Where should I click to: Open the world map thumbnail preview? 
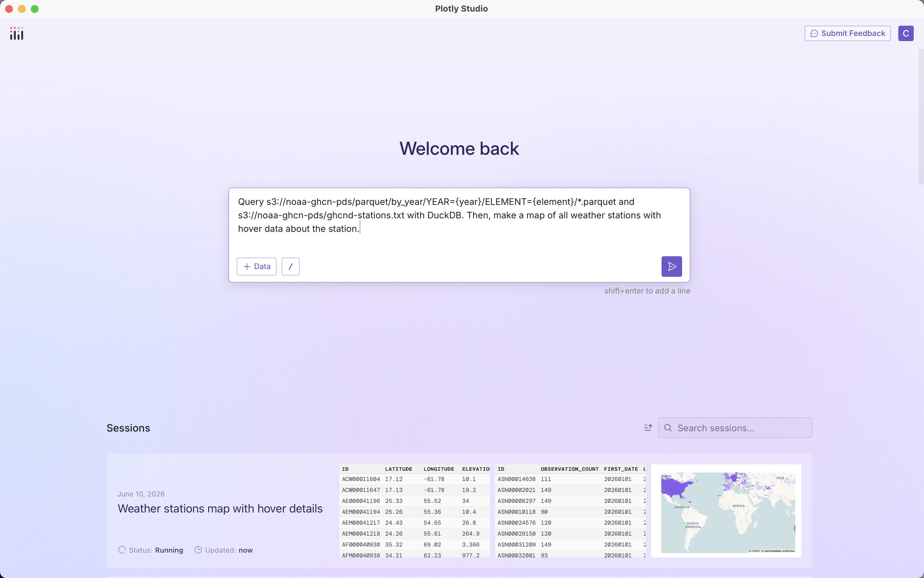(726, 511)
